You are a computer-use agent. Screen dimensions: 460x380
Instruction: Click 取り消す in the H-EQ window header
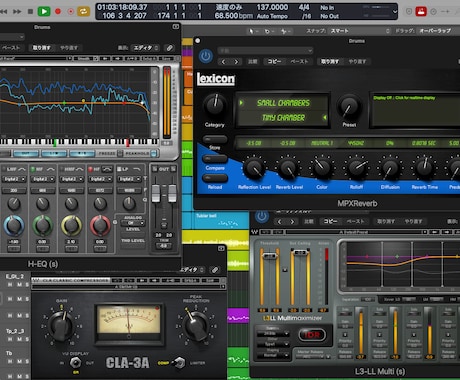(42, 48)
